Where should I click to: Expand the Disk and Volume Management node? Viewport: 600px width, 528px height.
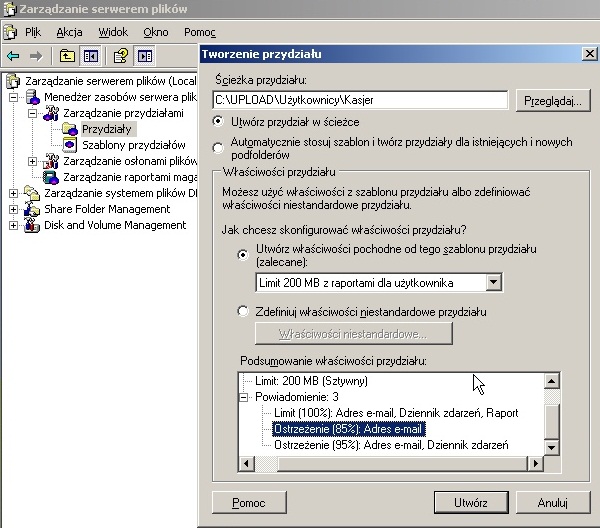[x=13, y=225]
